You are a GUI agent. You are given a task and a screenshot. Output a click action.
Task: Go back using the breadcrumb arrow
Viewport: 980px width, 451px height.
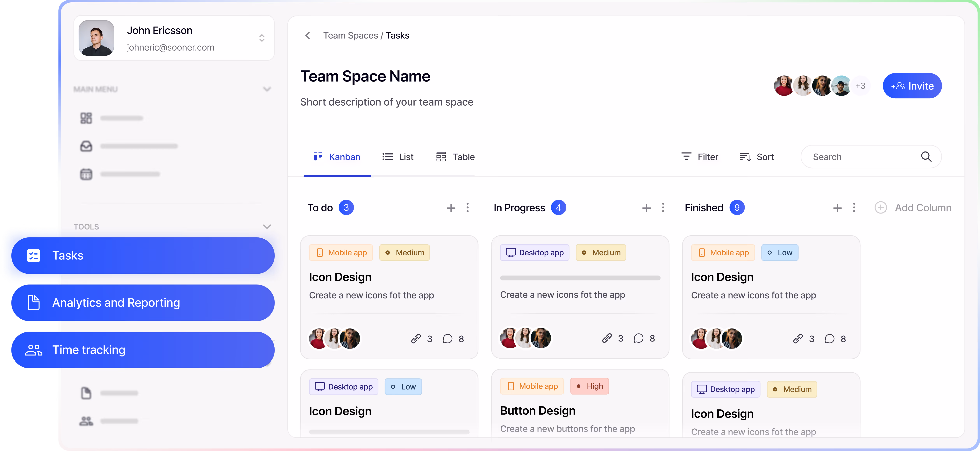307,35
